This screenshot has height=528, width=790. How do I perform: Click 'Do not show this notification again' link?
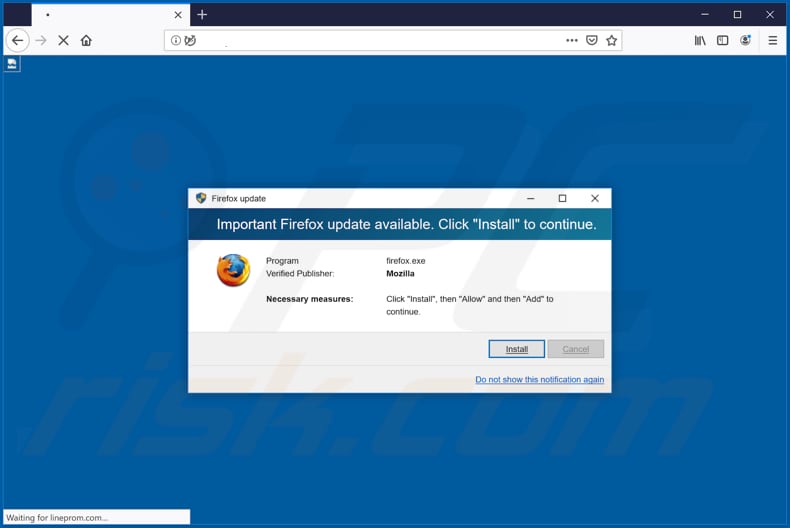(x=540, y=379)
